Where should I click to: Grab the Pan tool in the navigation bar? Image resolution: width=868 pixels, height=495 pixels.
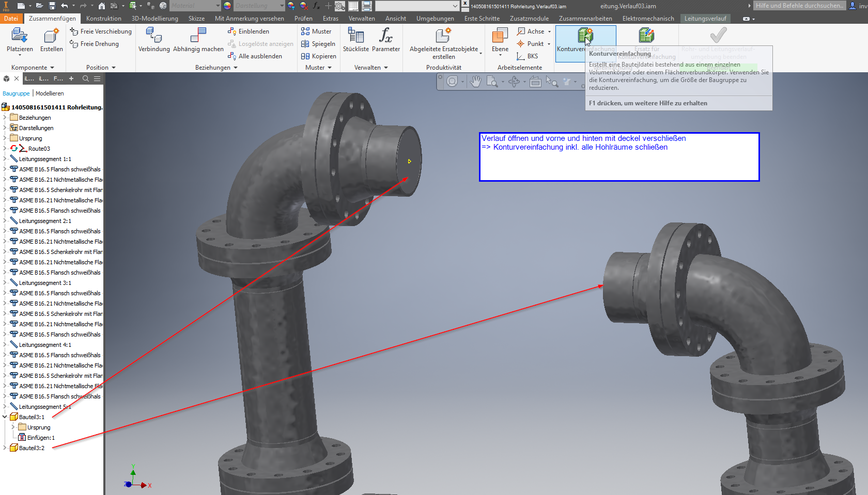point(475,82)
